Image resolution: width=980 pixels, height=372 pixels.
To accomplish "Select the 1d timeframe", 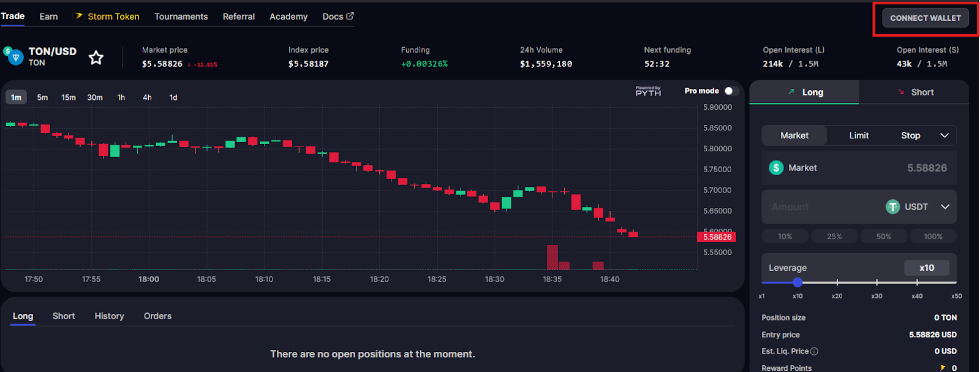I will click(173, 97).
